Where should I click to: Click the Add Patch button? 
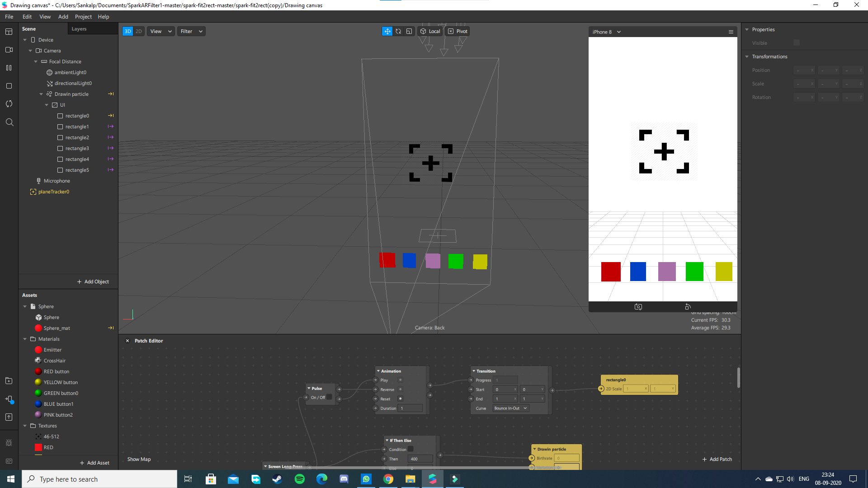pos(717,459)
